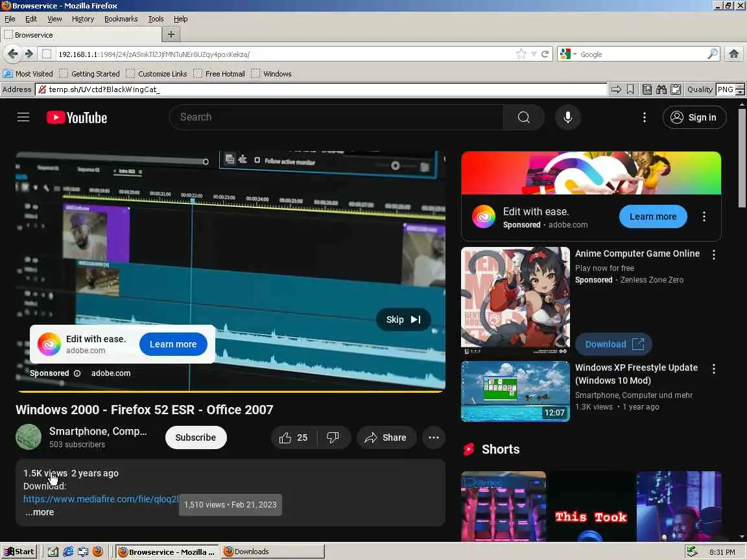Click the Browservice go arrow button
The image size is (747, 560).
pyautogui.click(x=616, y=89)
